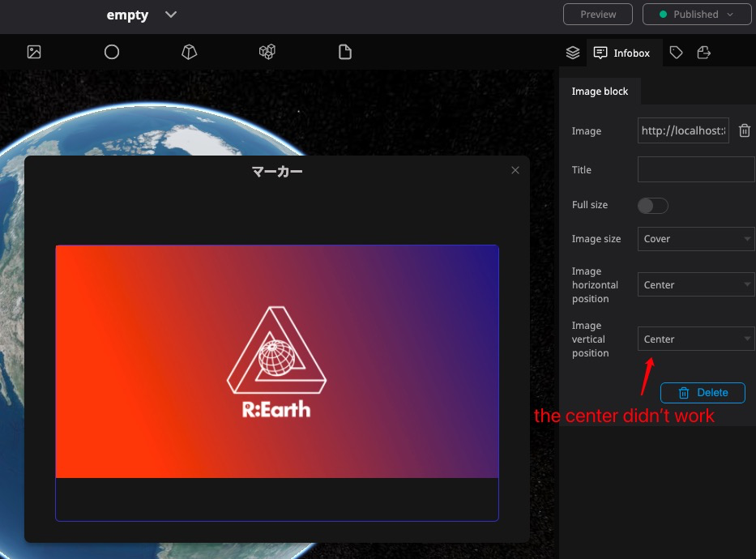Open the Published status menu
The height and width of the screenshot is (559, 756).
(x=695, y=14)
